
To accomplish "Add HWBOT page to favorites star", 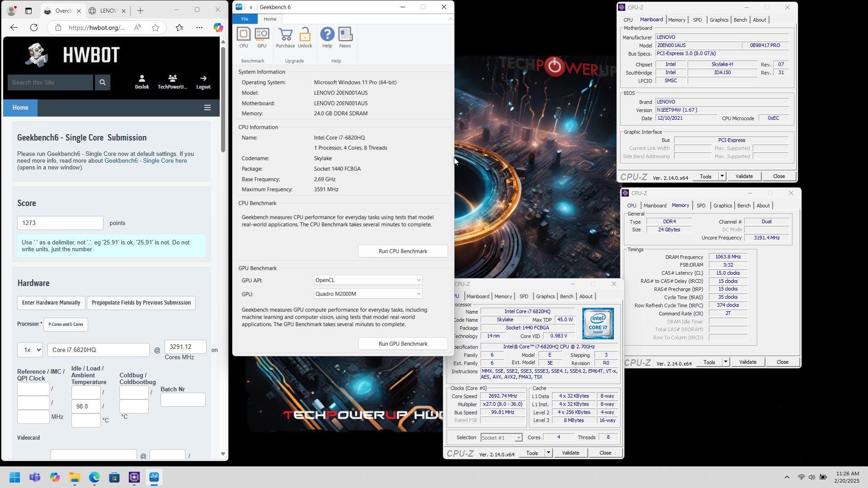I will (156, 28).
